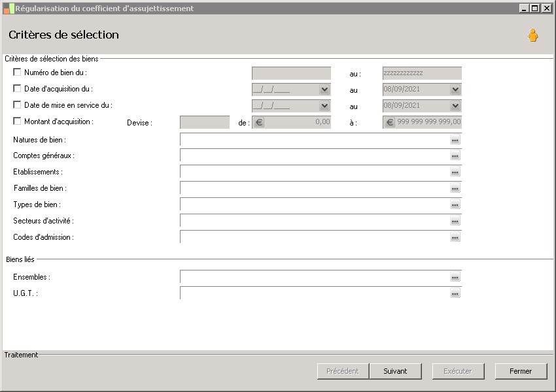Viewport: 556px width, 392px height.
Task: Click the U.G.T. ellipsis button
Action: (x=455, y=294)
